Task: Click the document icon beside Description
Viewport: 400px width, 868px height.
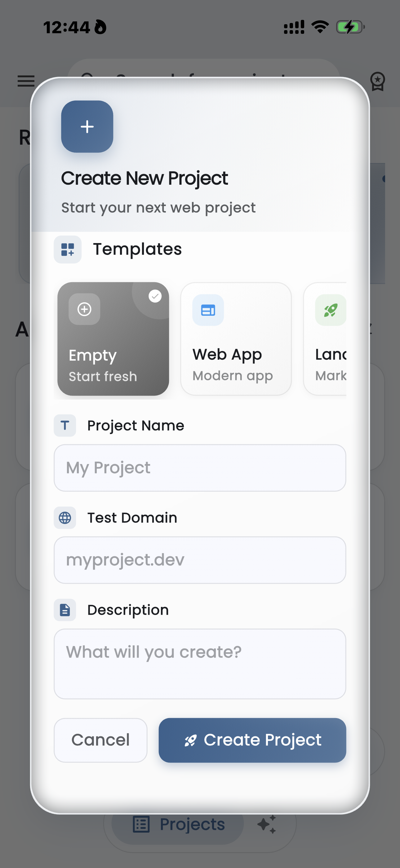Action: pos(64,610)
